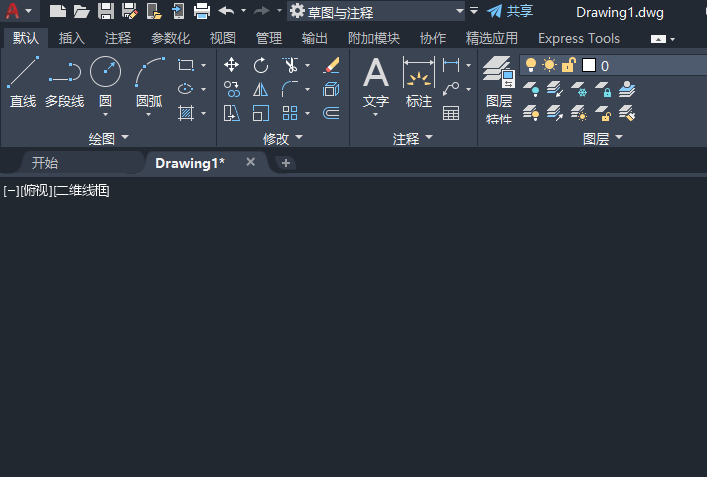Click the Leader annotation icon

click(451, 89)
